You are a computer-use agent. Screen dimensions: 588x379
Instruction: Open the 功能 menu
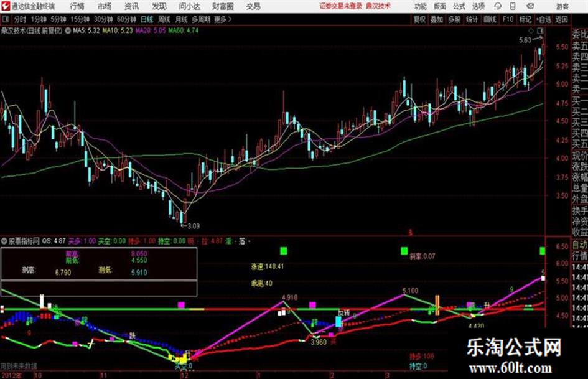[x=421, y=6]
